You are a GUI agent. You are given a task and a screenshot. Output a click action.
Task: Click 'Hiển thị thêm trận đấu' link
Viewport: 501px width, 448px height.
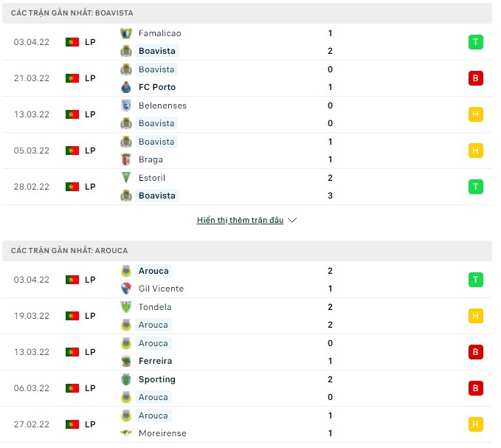tap(240, 220)
